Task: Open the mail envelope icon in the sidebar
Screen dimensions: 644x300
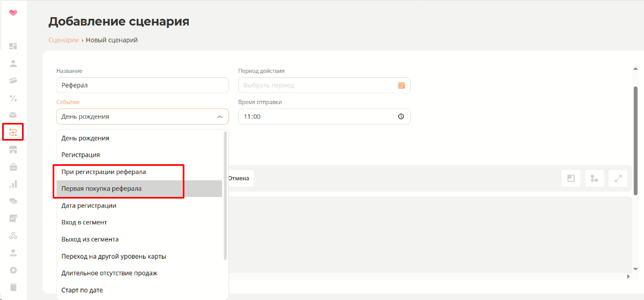Action: [x=13, y=115]
